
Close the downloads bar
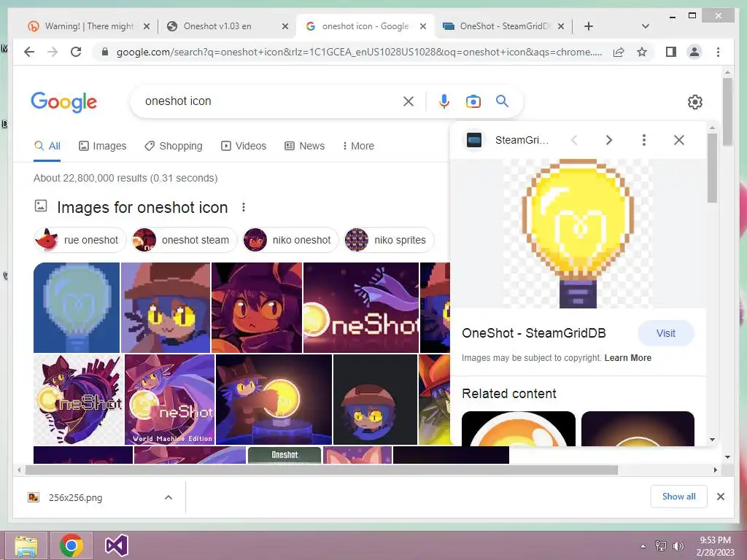(720, 497)
